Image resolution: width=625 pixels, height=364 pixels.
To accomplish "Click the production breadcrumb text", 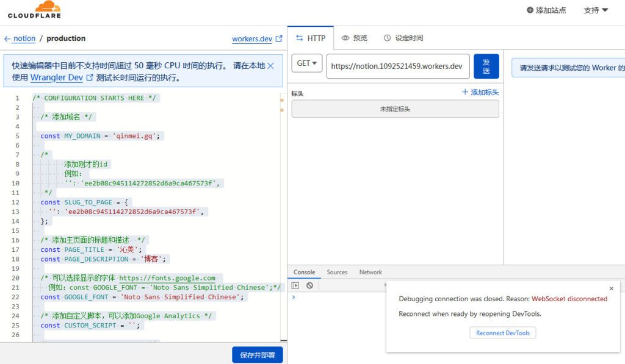I will (66, 38).
